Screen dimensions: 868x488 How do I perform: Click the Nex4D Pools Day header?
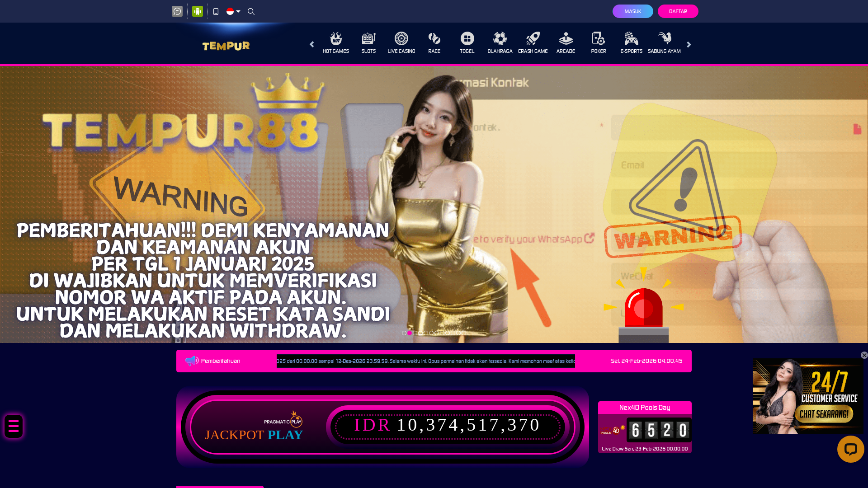tap(645, 408)
